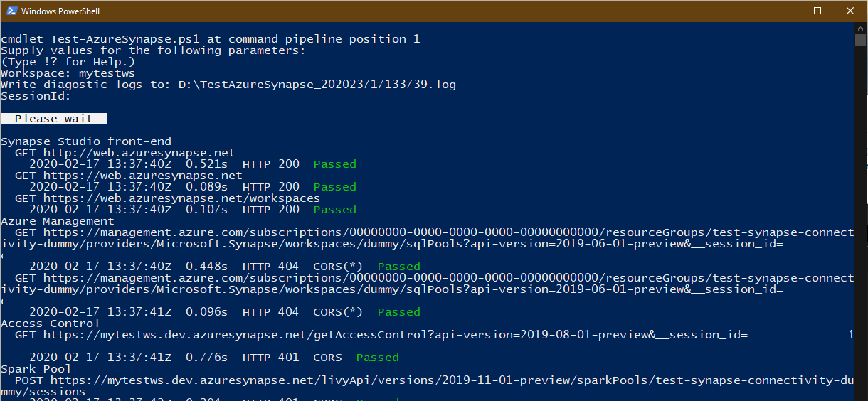This screenshot has width=868, height=401.
Task: Click the green Passed after HTTP 401 CORS
Action: (x=378, y=358)
